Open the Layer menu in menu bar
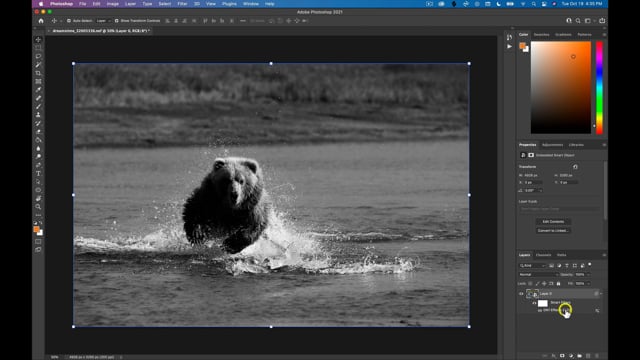640x360 pixels. (130, 4)
